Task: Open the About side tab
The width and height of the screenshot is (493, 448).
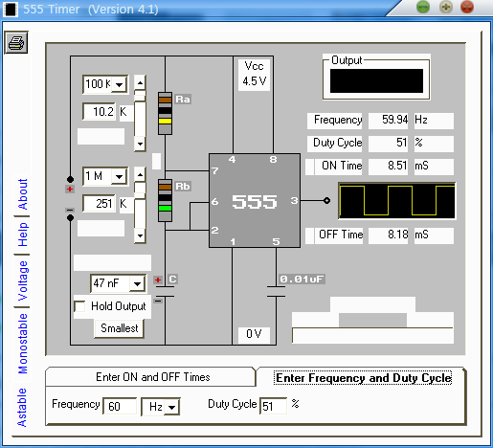Action: pyautogui.click(x=22, y=194)
